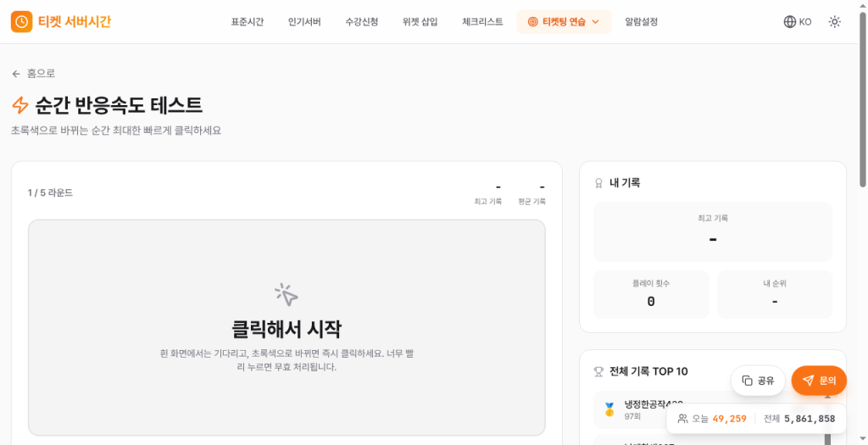Click the ranking list scrollbar up arrow
This screenshot has width=868, height=445.
pos(827,397)
